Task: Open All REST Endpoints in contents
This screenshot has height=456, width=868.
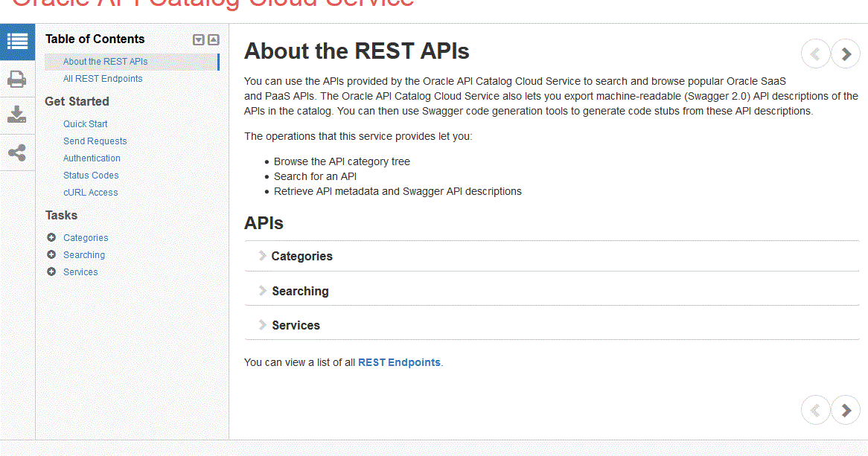Action: (x=103, y=79)
